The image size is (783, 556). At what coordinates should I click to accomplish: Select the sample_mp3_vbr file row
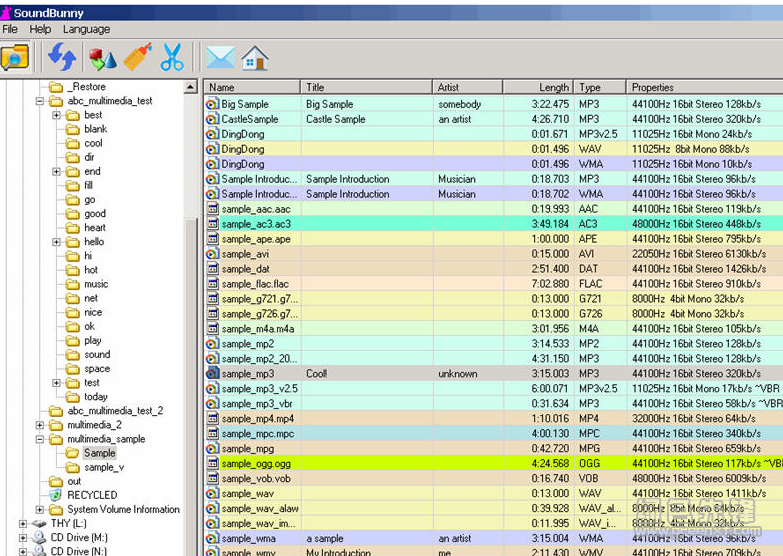tap(493, 404)
